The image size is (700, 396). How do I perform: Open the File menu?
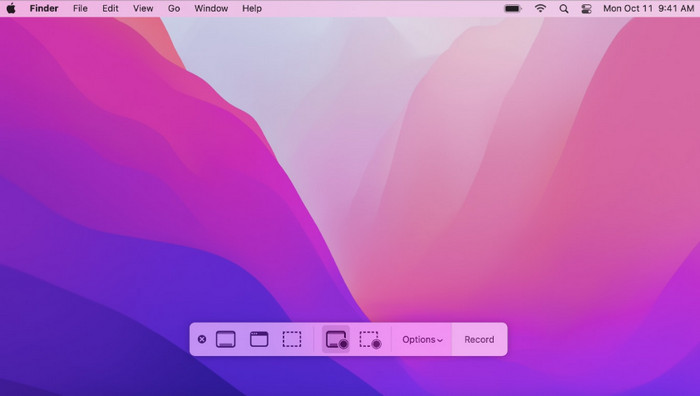tap(80, 8)
